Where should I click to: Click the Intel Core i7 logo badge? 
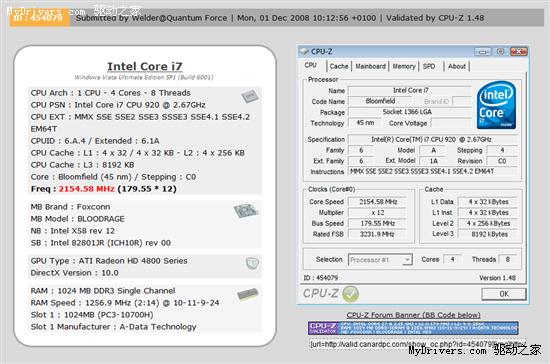tap(496, 105)
